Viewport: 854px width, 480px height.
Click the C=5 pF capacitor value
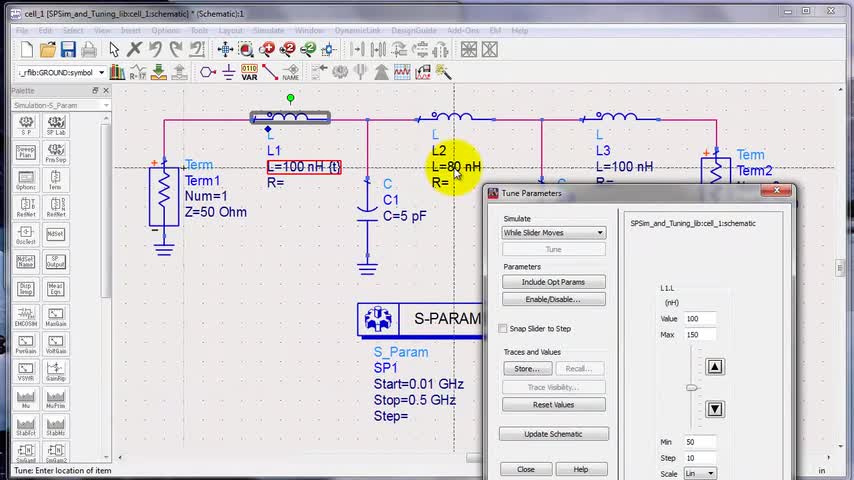click(405, 216)
